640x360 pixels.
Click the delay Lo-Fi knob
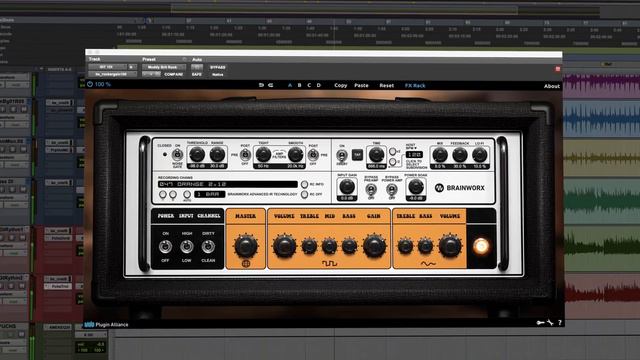480,155
